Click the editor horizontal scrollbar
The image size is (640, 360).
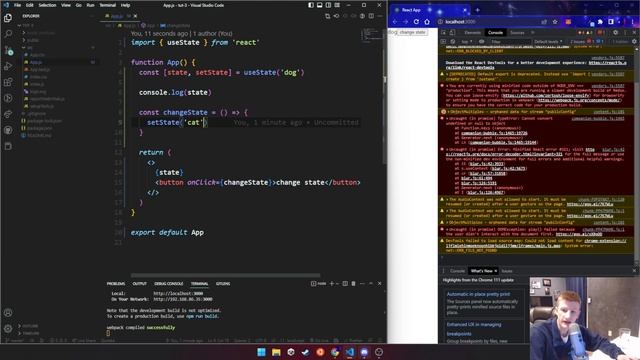[x=225, y=276]
